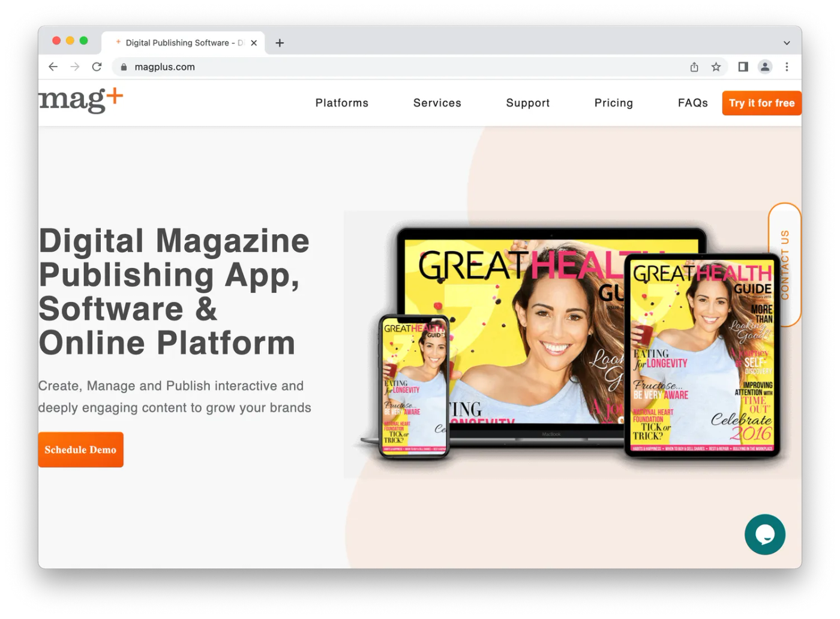Open the Pricing menu item

(x=613, y=103)
